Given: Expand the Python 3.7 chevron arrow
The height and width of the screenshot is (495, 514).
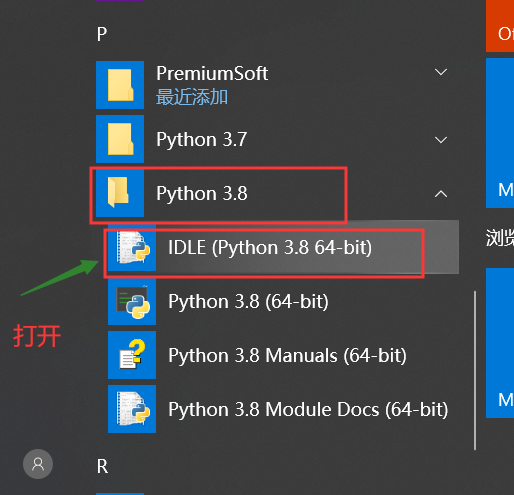Looking at the screenshot, I should [441, 140].
